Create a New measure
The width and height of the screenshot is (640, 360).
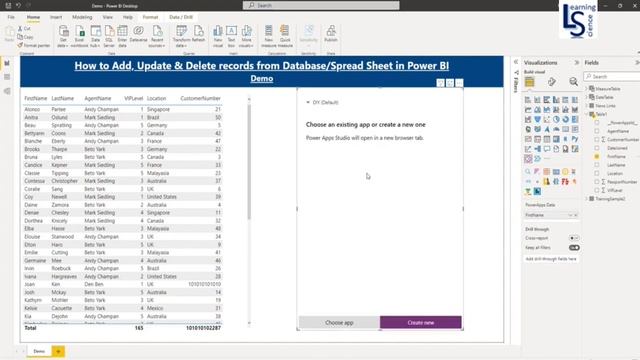[x=269, y=36]
